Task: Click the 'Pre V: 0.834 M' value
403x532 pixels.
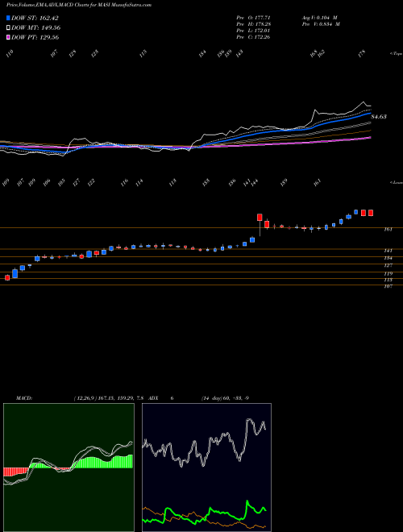Action: tap(321, 24)
